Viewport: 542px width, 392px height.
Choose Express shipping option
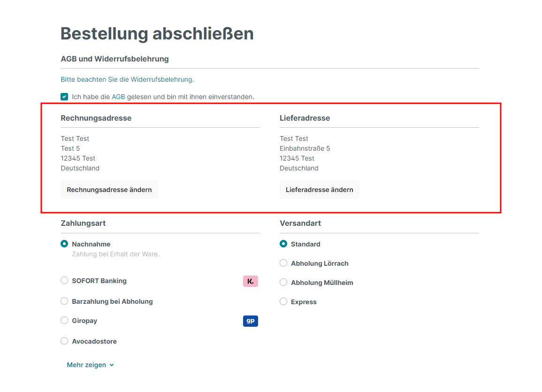[x=283, y=302]
